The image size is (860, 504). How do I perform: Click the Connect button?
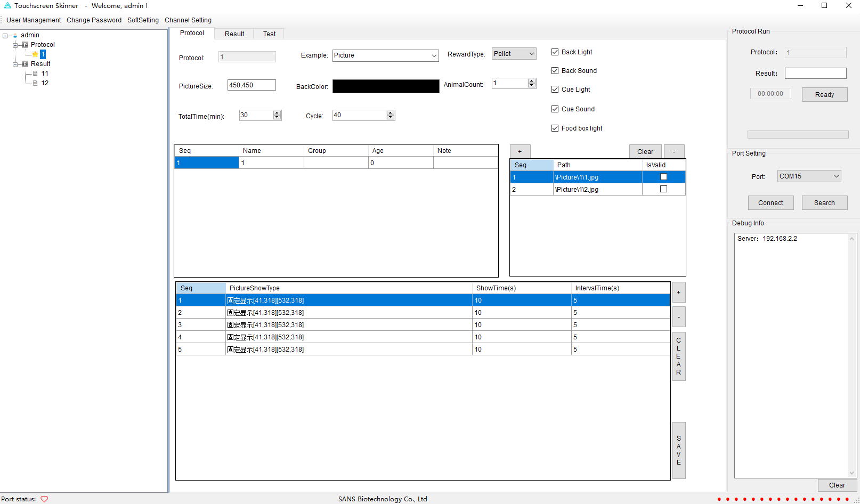point(770,203)
